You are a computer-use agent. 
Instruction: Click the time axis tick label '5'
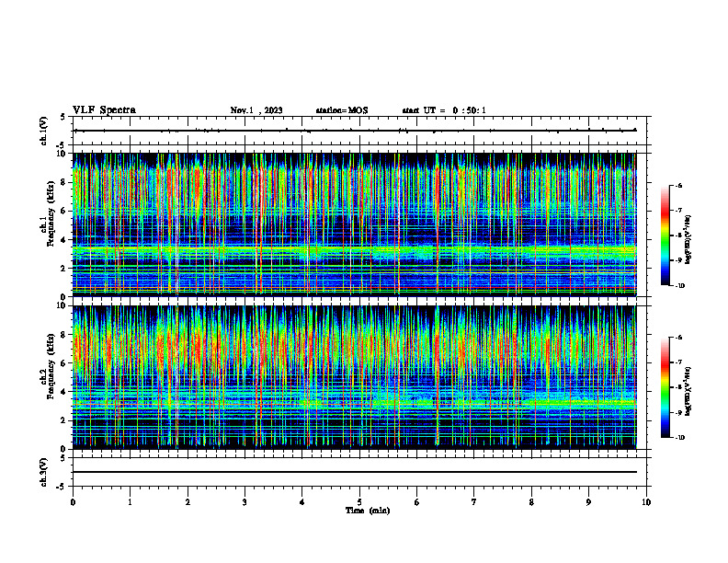pos(359,502)
